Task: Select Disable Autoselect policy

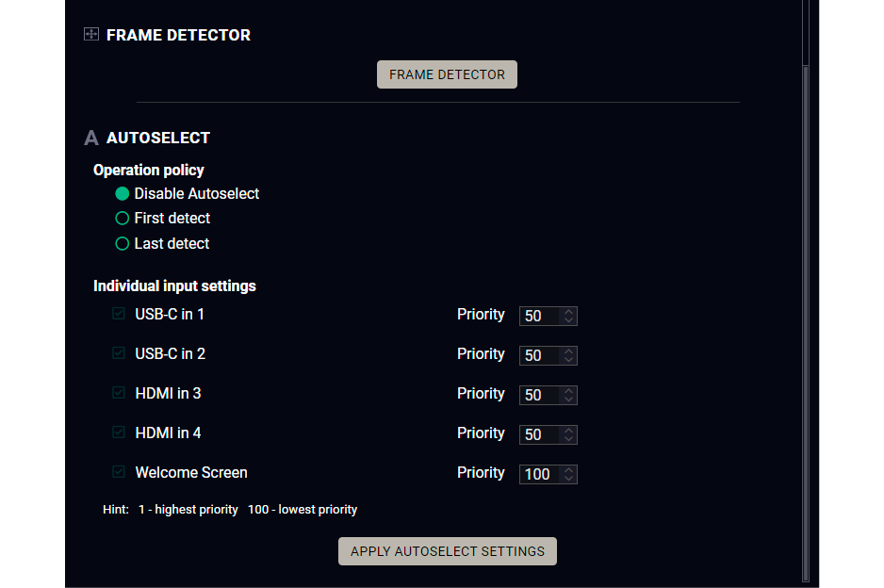Action: (123, 194)
